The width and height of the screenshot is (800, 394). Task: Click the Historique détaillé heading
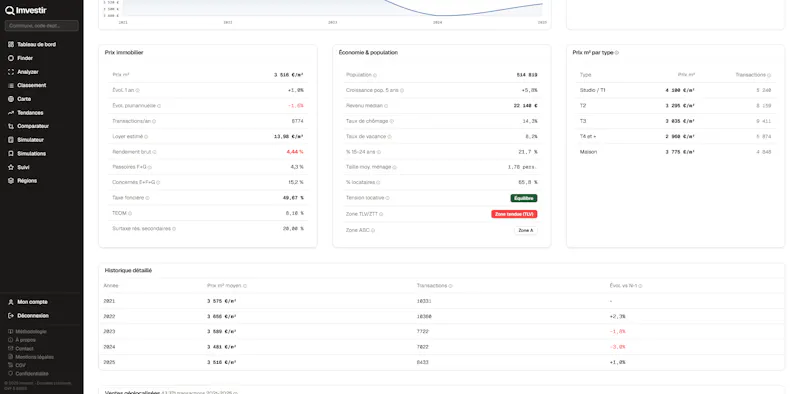pyautogui.click(x=128, y=270)
